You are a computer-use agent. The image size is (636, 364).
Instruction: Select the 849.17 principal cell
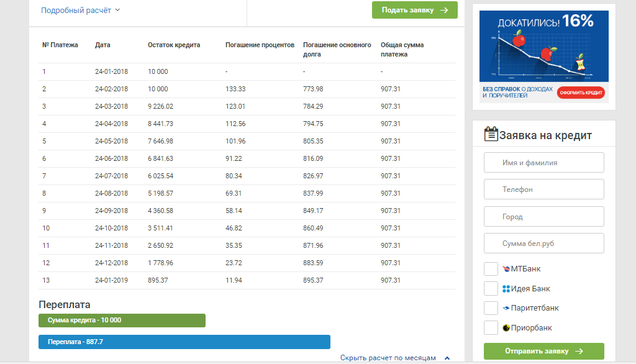pyautogui.click(x=313, y=211)
